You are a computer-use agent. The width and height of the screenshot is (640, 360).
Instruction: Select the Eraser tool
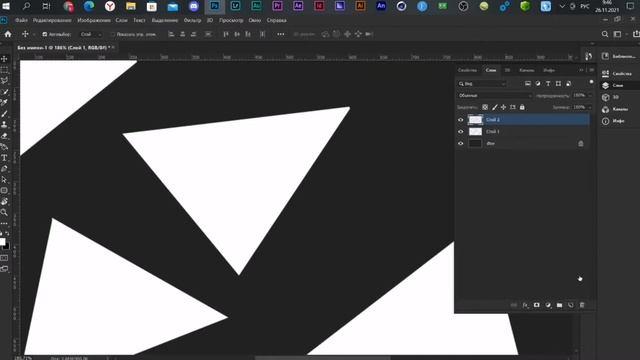tap(4, 136)
